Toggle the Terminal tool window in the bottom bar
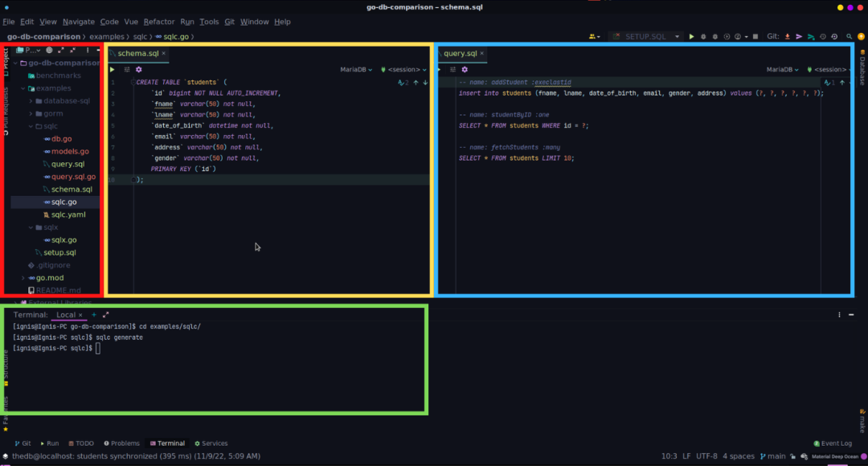868x466 pixels. point(167,444)
